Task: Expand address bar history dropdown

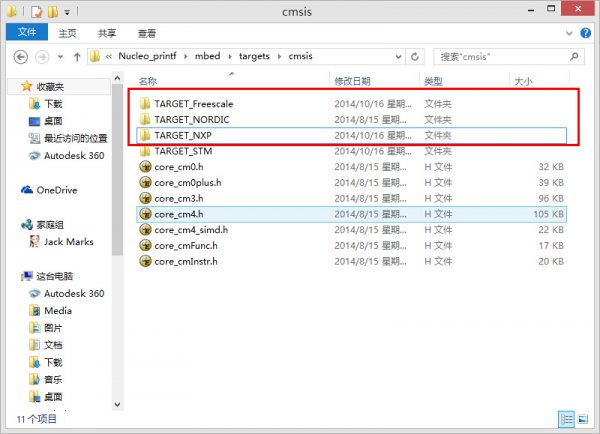Action: click(x=398, y=57)
